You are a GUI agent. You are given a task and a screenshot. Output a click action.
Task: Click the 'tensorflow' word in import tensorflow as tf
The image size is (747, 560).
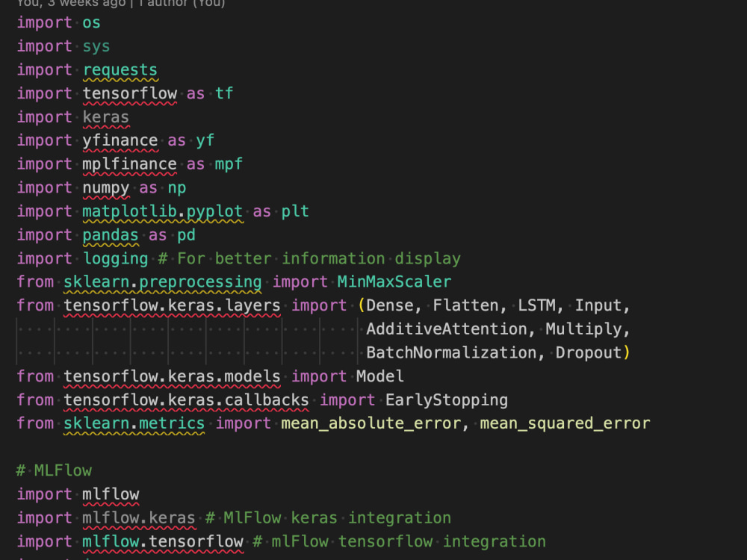click(x=129, y=93)
